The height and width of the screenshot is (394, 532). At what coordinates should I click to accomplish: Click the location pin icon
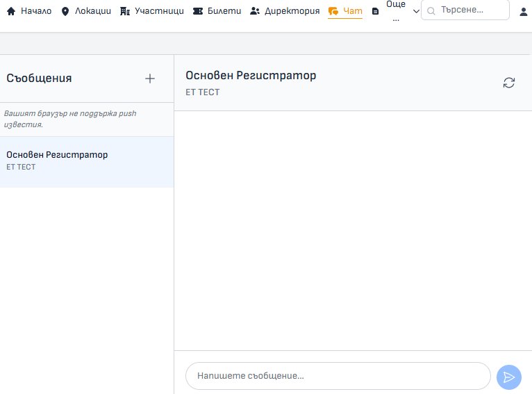65,12
